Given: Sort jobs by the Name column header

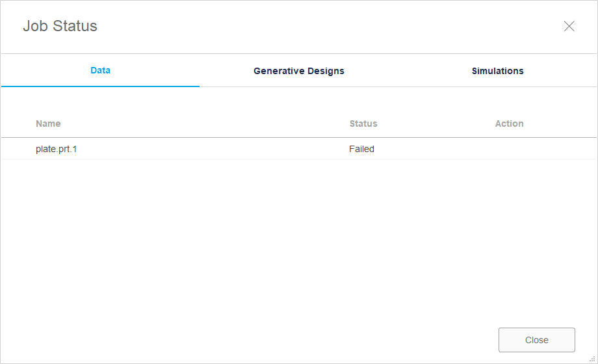Looking at the screenshot, I should (48, 123).
